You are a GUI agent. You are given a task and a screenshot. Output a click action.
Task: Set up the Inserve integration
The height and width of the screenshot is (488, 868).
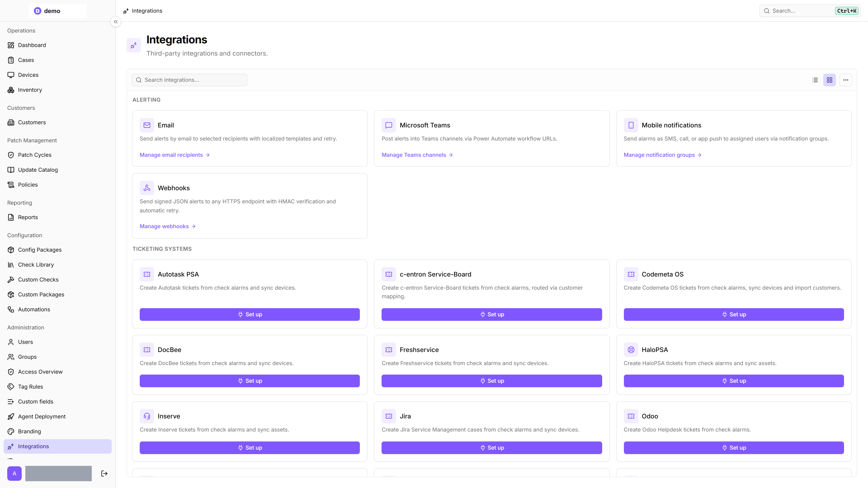click(250, 448)
